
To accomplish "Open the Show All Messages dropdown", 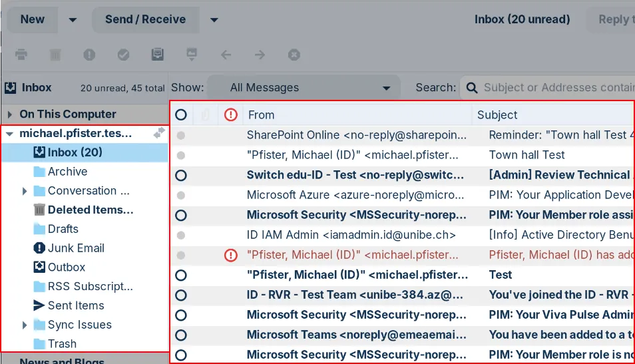I will pos(304,87).
